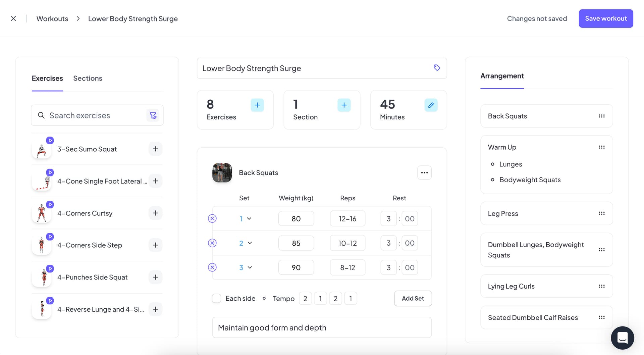Click the plus icon on the Exercises counter card
The width and height of the screenshot is (644, 355).
pyautogui.click(x=257, y=105)
